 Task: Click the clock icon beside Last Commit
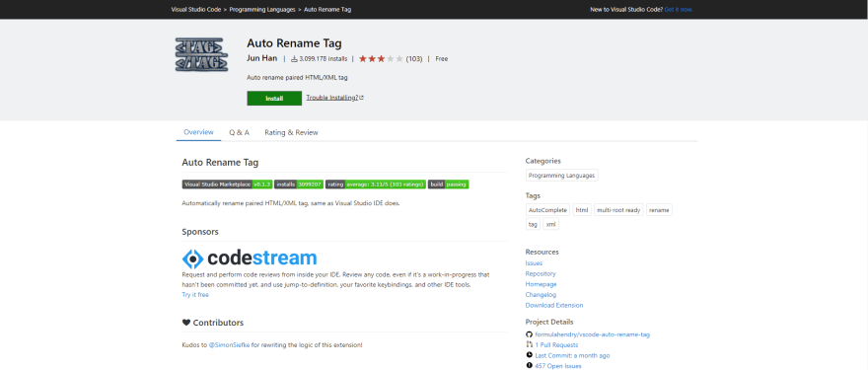point(530,355)
